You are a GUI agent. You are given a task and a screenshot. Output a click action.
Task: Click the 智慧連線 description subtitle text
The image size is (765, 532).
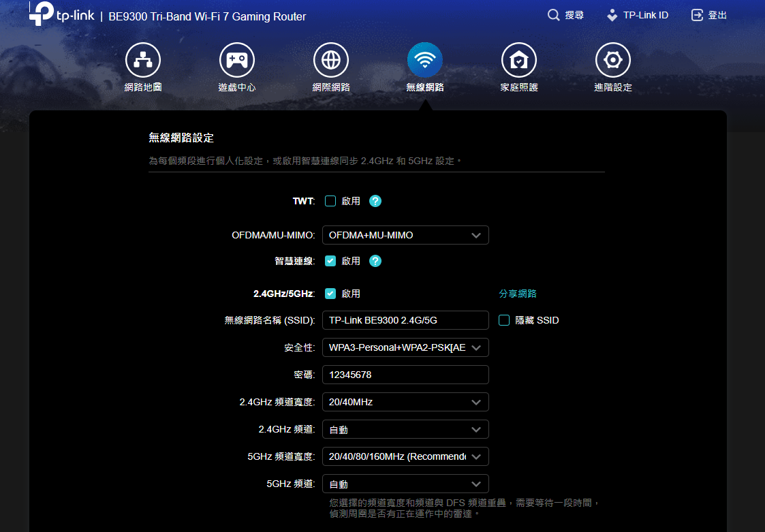305,161
